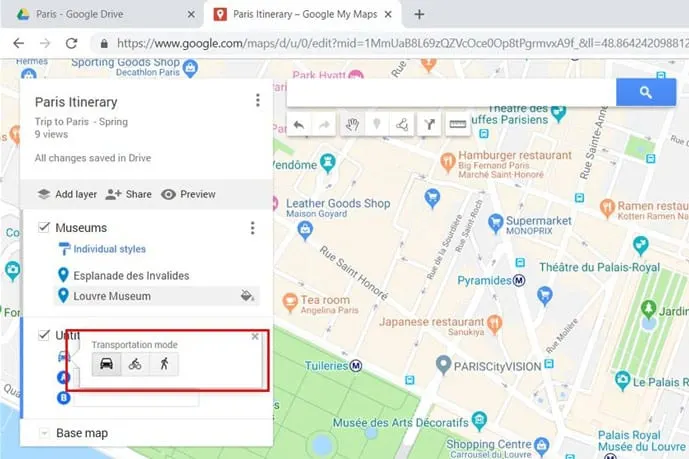Select bicycling transportation mode icon
The image size is (689, 459).
coord(135,364)
